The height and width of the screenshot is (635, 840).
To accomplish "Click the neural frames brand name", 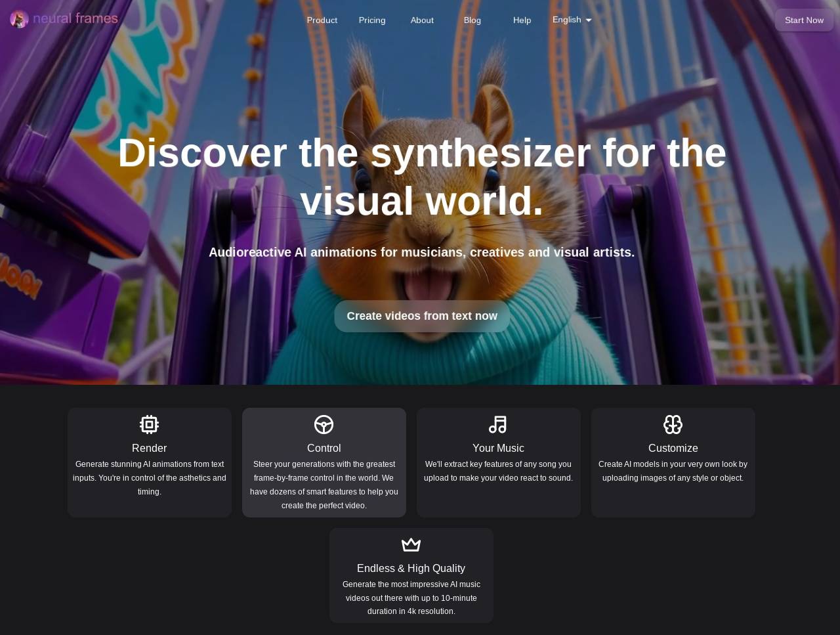I will (x=75, y=18).
